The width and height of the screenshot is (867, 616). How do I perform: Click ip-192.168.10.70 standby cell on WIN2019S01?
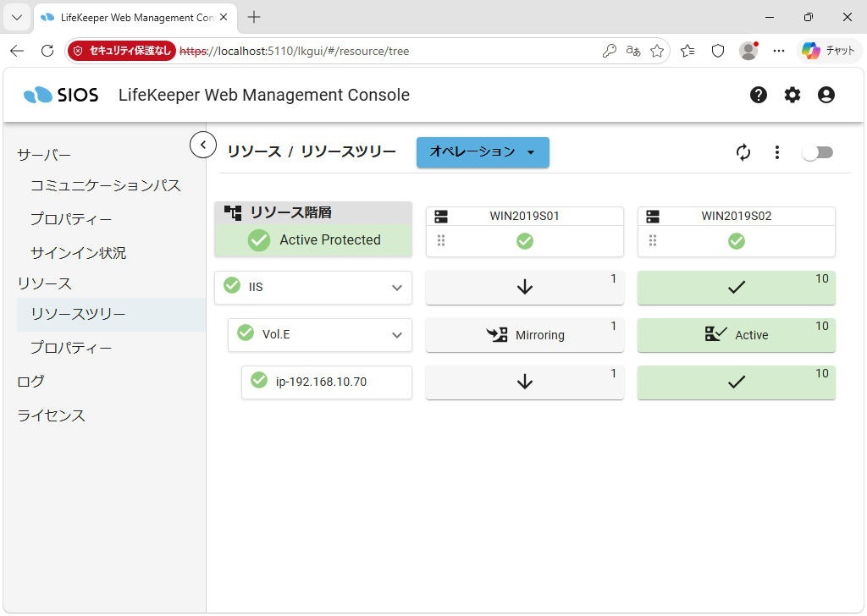click(525, 382)
